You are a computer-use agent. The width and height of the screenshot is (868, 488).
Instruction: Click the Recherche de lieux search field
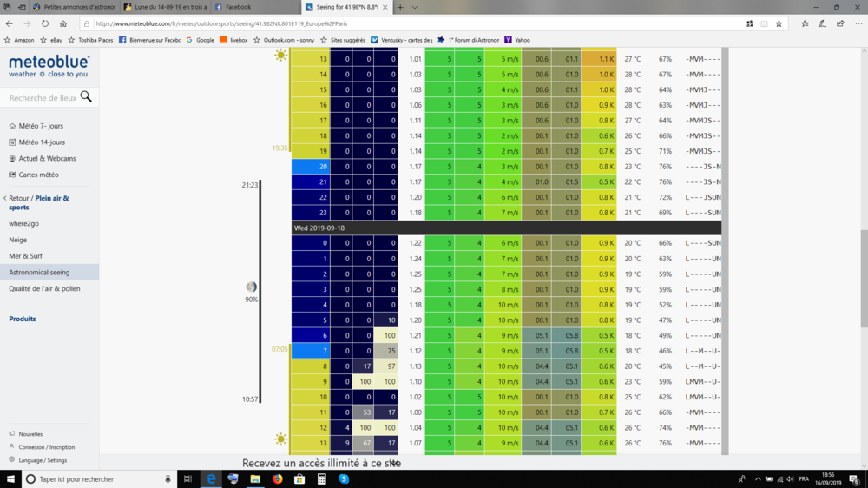click(43, 97)
